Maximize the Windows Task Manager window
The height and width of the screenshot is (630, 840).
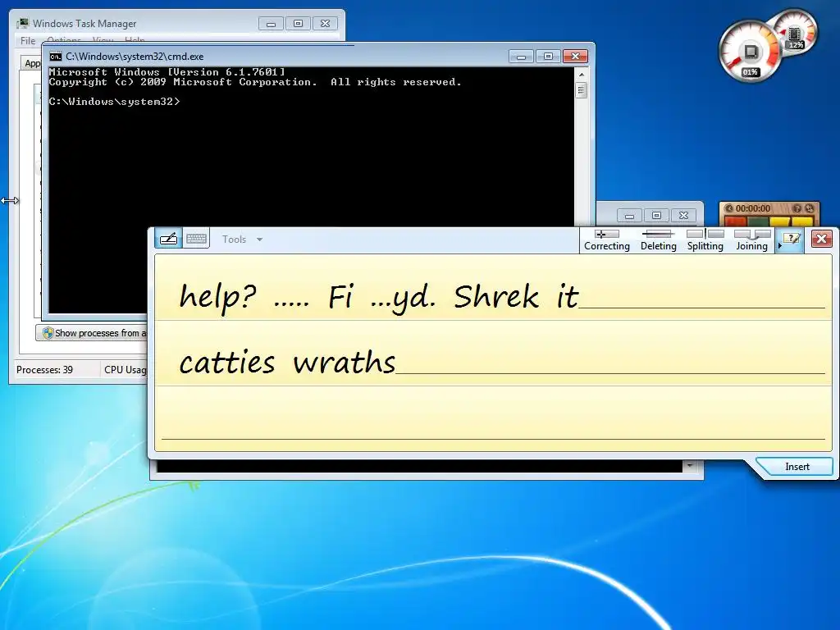298,24
